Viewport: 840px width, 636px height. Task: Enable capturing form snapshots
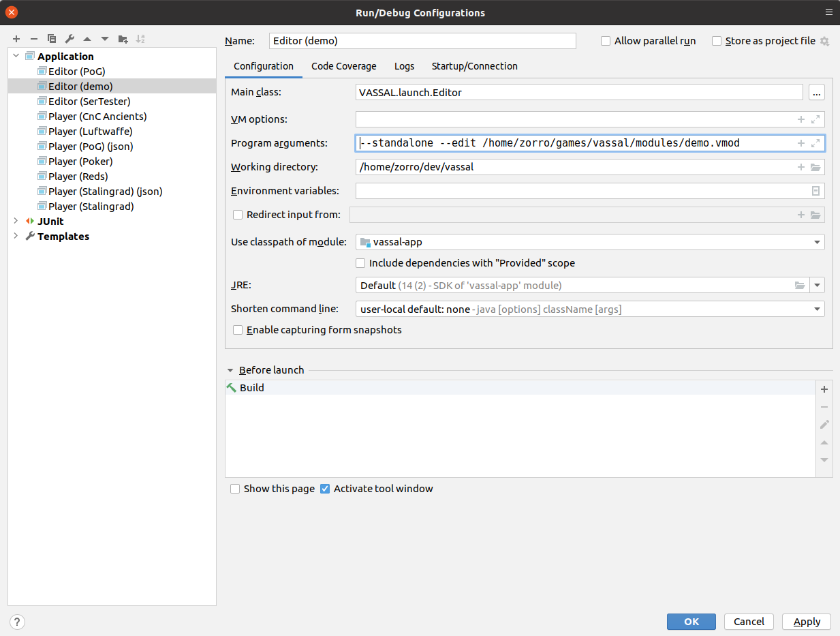click(238, 329)
